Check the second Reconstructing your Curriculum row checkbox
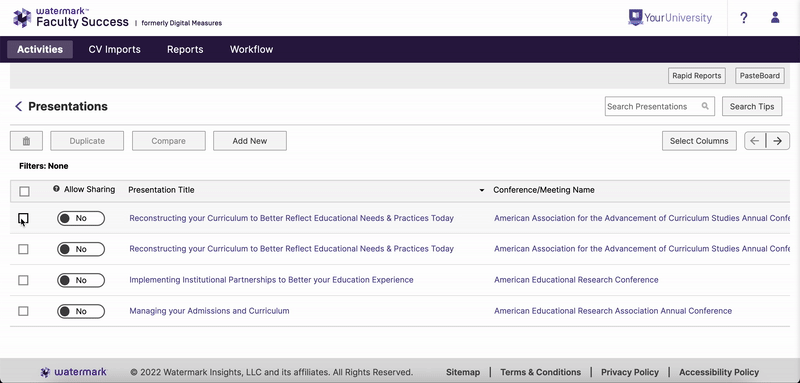This screenshot has height=383, width=800. tap(23, 249)
